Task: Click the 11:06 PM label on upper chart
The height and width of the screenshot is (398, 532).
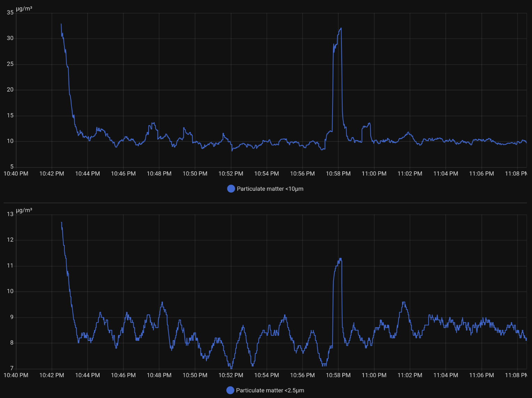Action: (481, 173)
